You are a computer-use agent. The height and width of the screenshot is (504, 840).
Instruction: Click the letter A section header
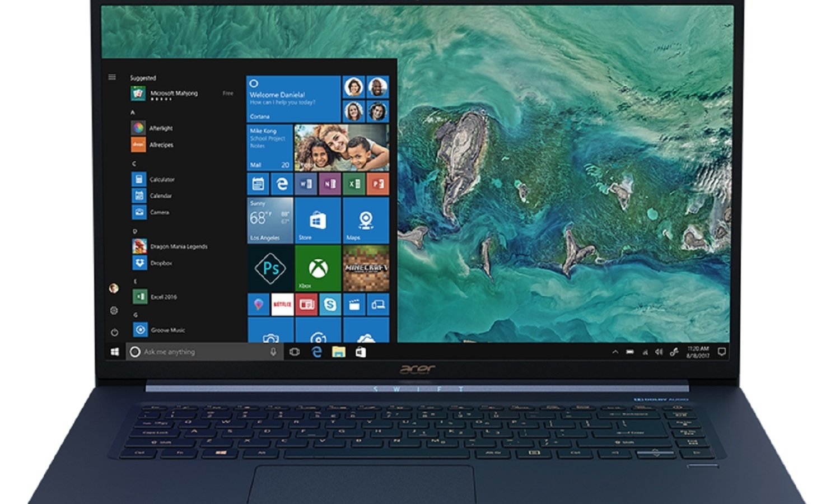[133, 111]
